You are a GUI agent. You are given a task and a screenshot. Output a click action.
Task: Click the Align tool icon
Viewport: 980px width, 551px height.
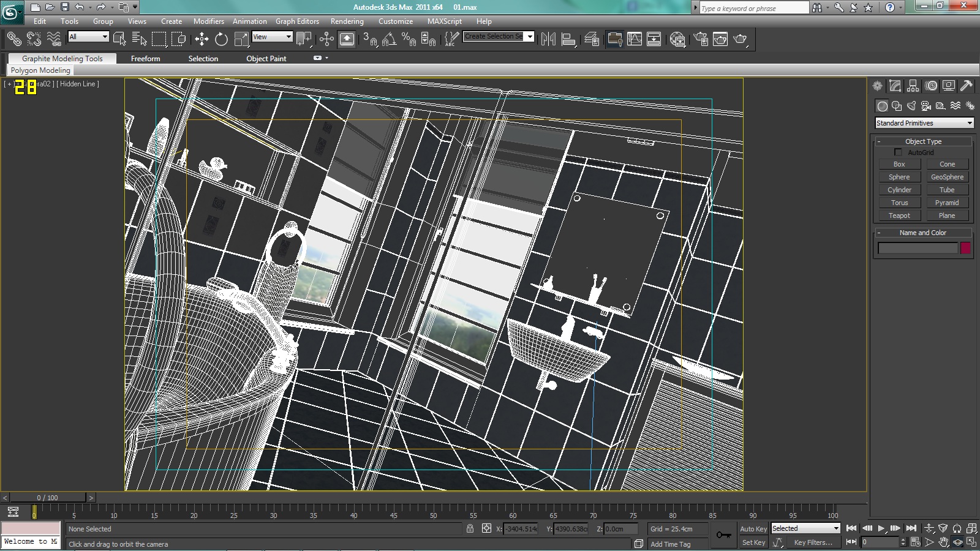[568, 39]
